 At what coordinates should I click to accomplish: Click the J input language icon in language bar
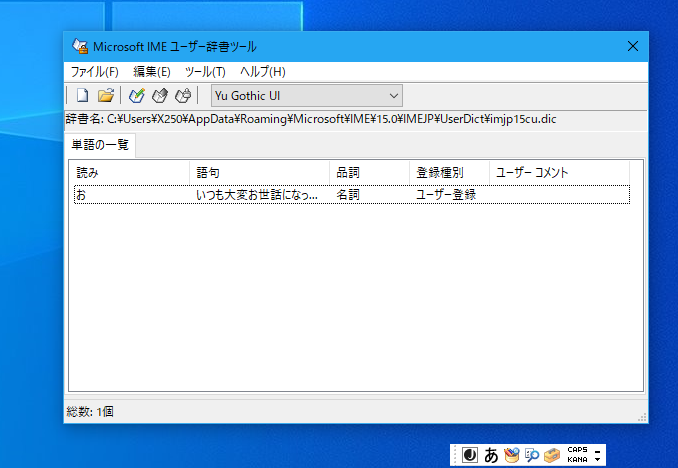point(470,455)
